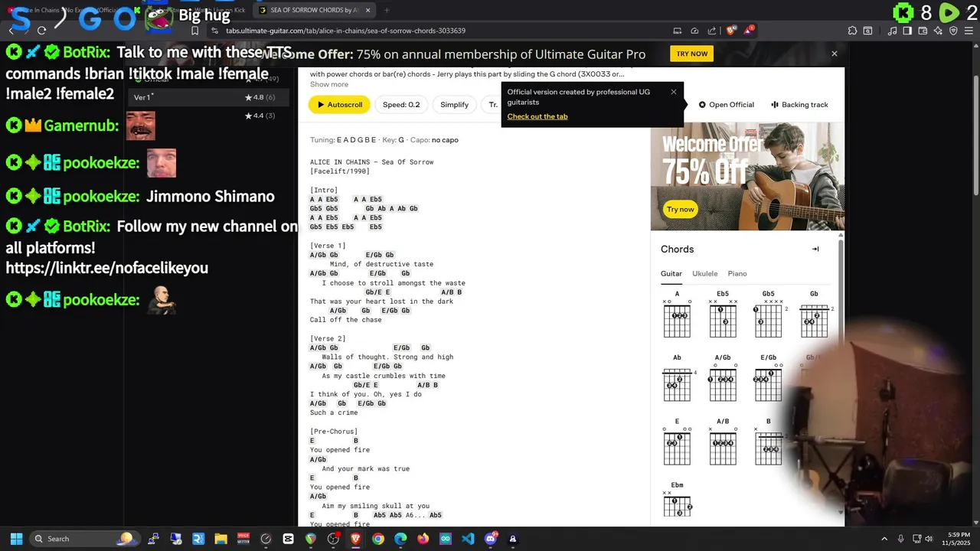980x551 pixels.
Task: Click the address bar URL
Action: 345,31
